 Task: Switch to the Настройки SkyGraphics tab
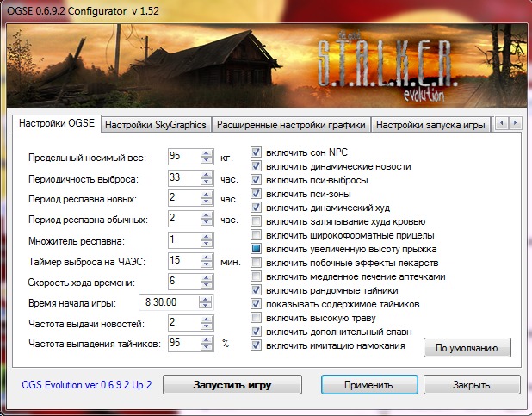point(156,125)
